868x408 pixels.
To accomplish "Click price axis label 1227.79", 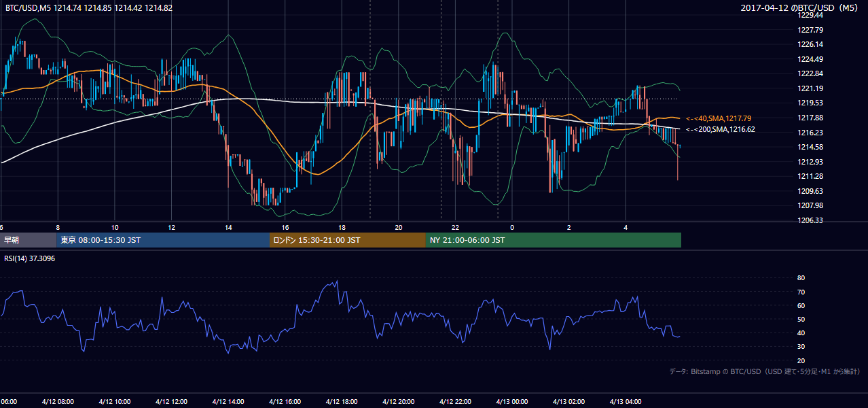I will pos(811,30).
